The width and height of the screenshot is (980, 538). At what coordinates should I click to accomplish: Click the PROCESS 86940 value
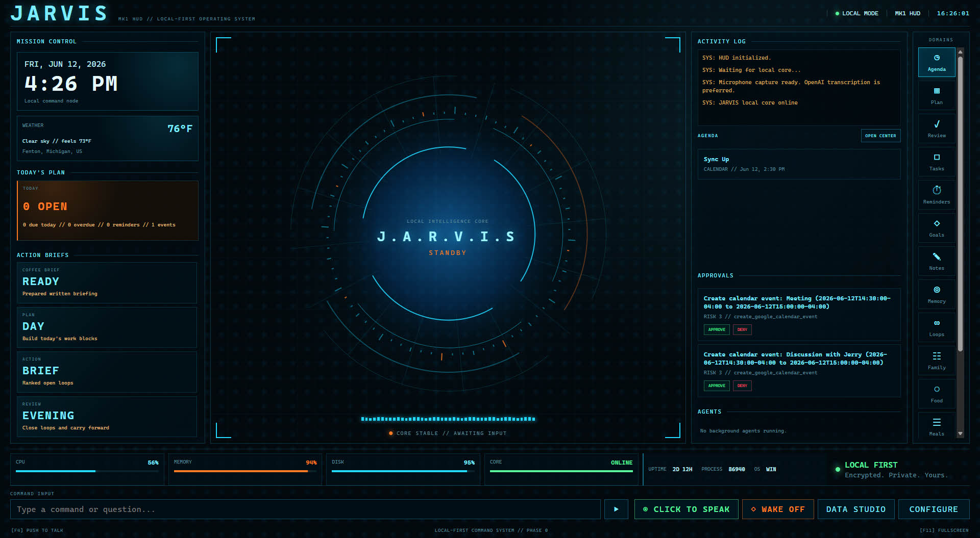click(737, 469)
